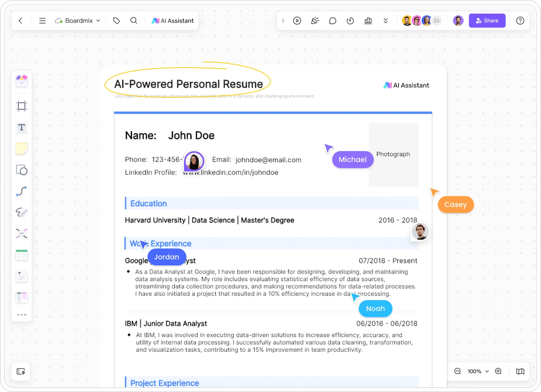Open the voting chart icon

click(x=368, y=21)
